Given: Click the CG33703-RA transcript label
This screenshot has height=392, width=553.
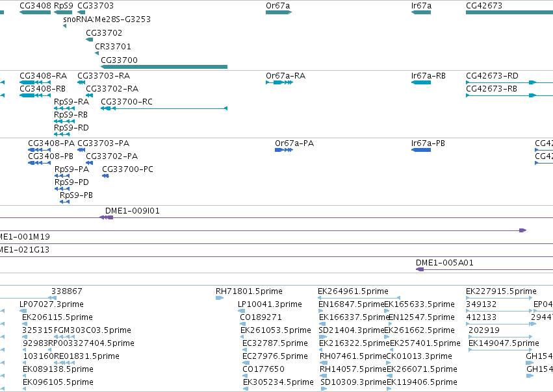Looking at the screenshot, I should click(x=104, y=76).
